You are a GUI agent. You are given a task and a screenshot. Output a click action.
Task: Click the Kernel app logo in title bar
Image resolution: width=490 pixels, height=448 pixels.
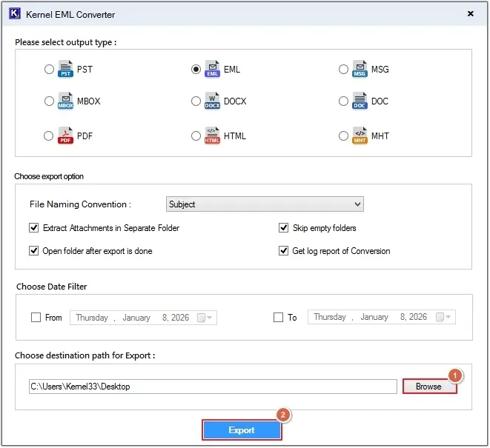[x=14, y=14]
